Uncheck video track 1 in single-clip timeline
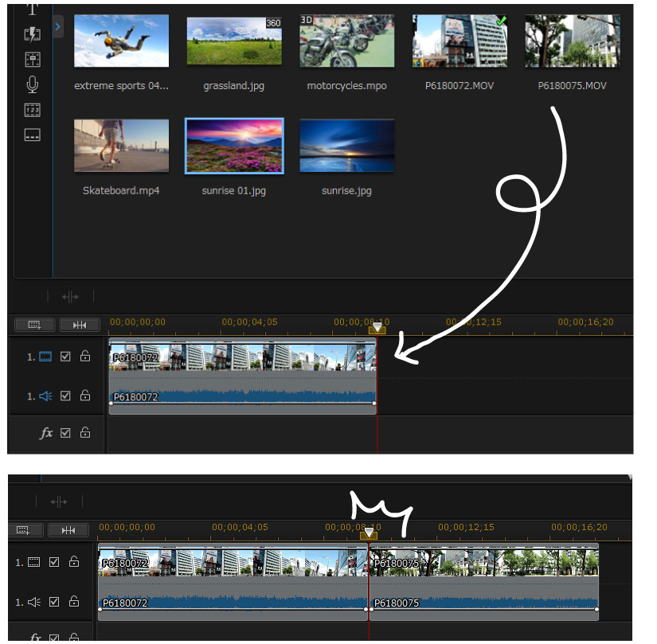Viewport: 657px width, 644px height. pos(66,357)
